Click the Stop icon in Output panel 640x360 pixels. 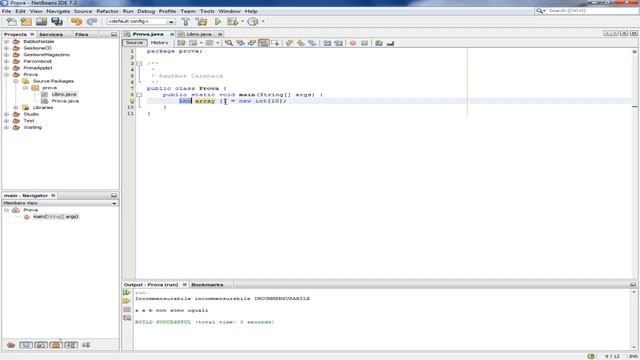[x=127, y=309]
